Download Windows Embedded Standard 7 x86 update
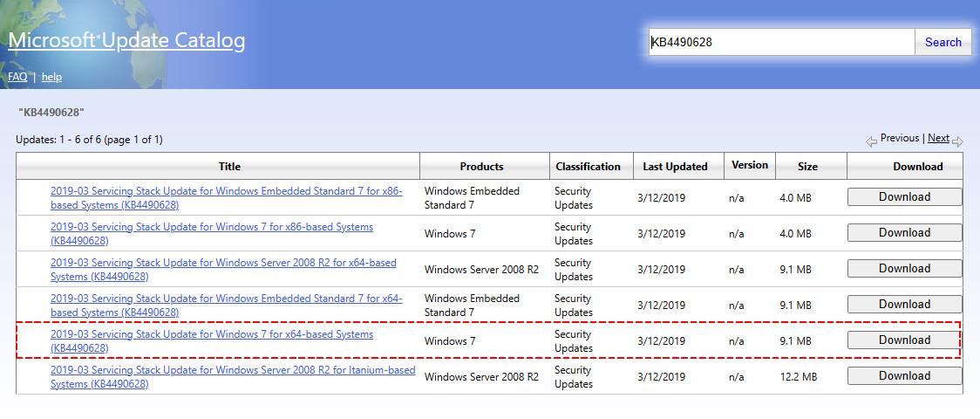980x419 pixels. 904,197
